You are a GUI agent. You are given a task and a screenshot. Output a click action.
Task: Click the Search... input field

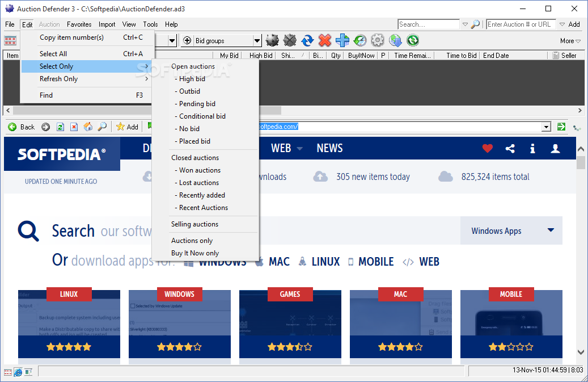(x=429, y=24)
